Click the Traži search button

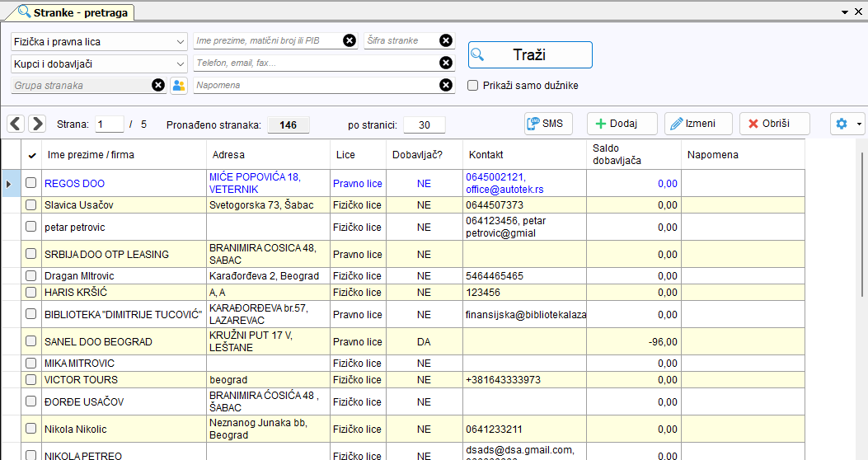click(x=530, y=54)
